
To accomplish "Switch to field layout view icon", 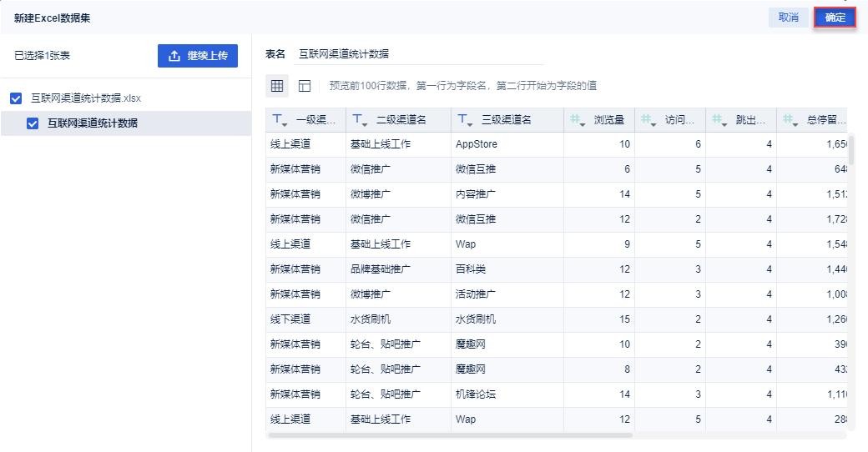I will pos(305,86).
